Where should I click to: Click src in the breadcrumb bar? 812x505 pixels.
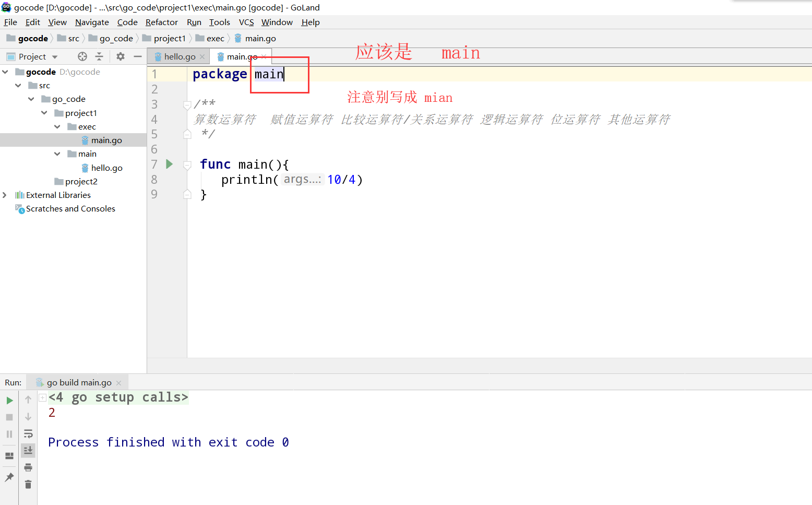coord(68,38)
